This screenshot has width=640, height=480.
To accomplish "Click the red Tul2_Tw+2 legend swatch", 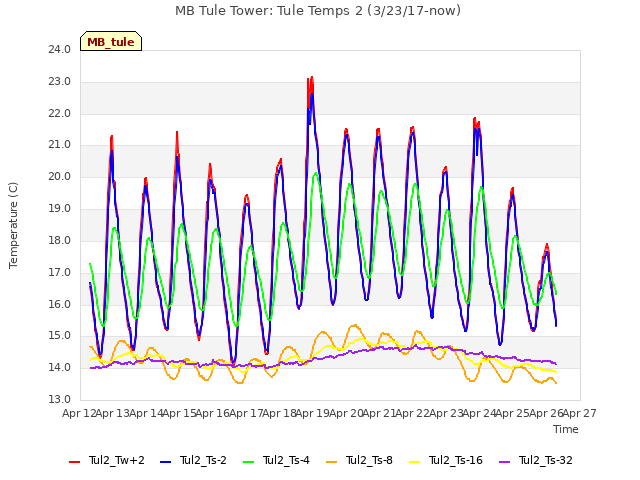I will click(74, 462).
